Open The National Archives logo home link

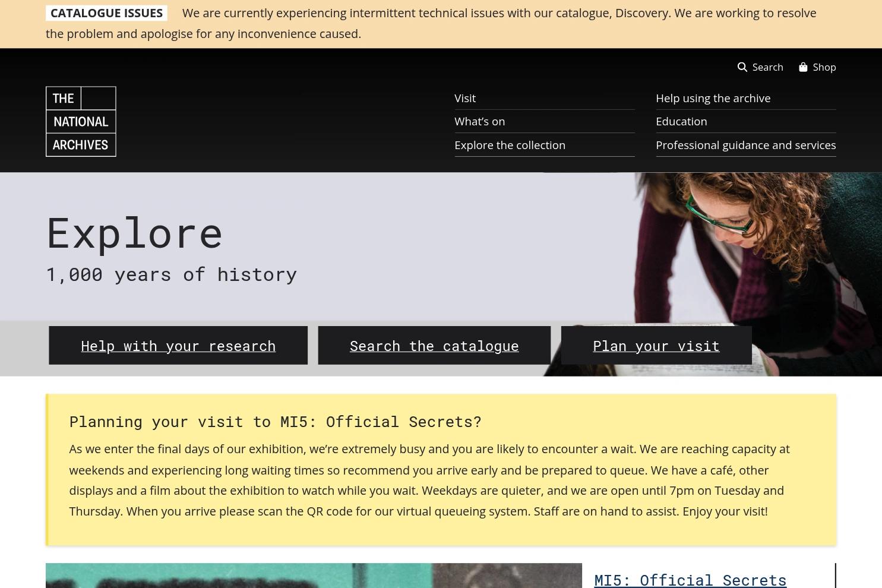(x=81, y=122)
